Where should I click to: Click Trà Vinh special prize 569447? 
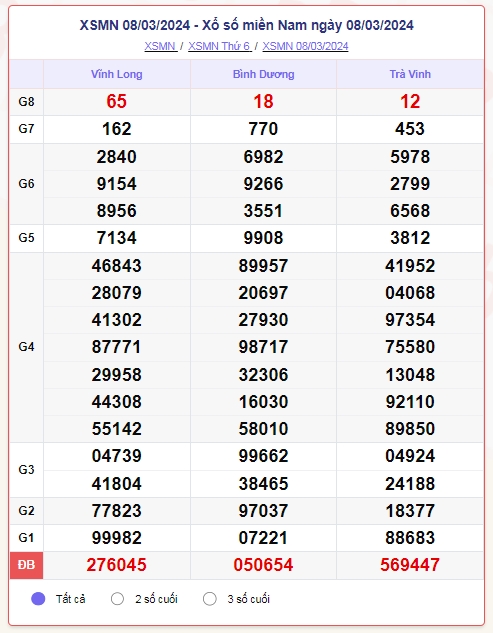pos(410,565)
